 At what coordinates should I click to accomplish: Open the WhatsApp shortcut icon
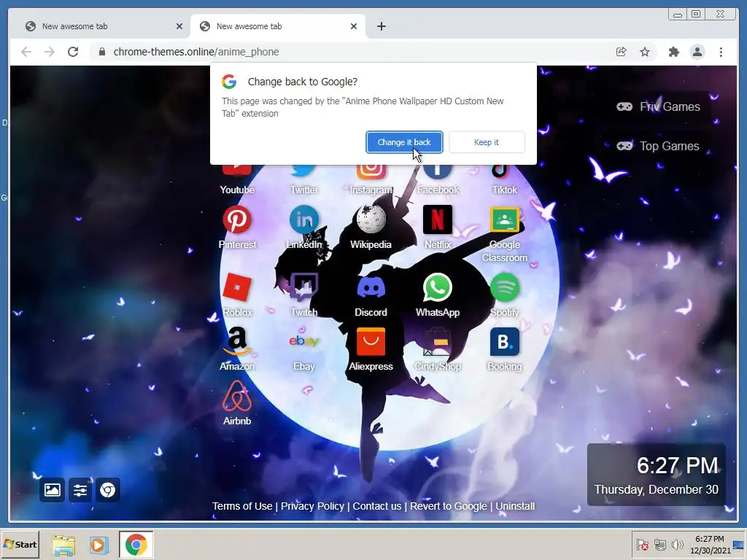438,287
